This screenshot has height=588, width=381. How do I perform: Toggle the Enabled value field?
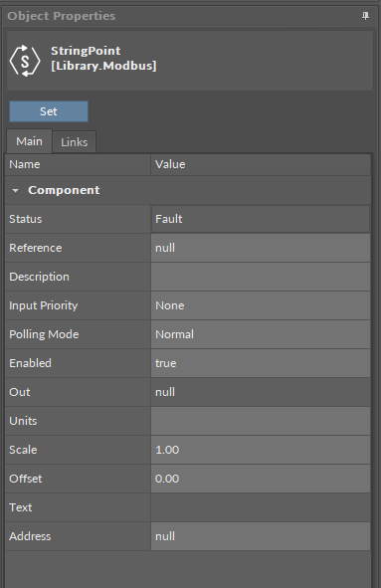(261, 363)
